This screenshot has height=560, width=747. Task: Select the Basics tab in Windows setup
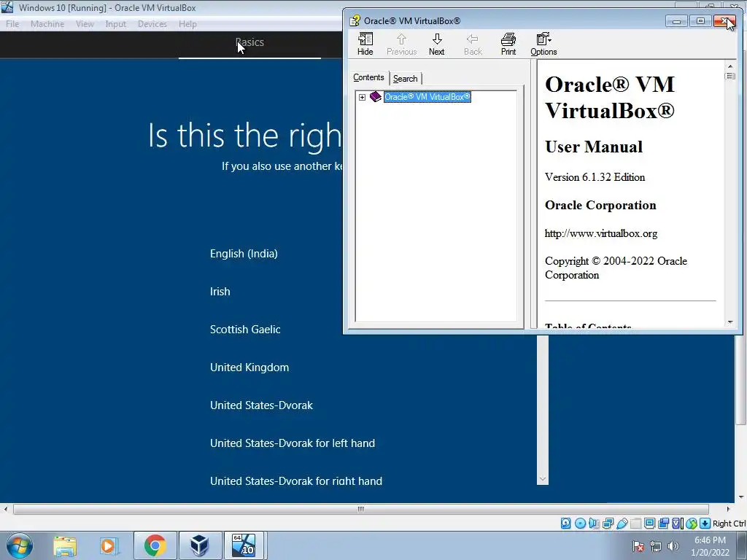point(249,43)
